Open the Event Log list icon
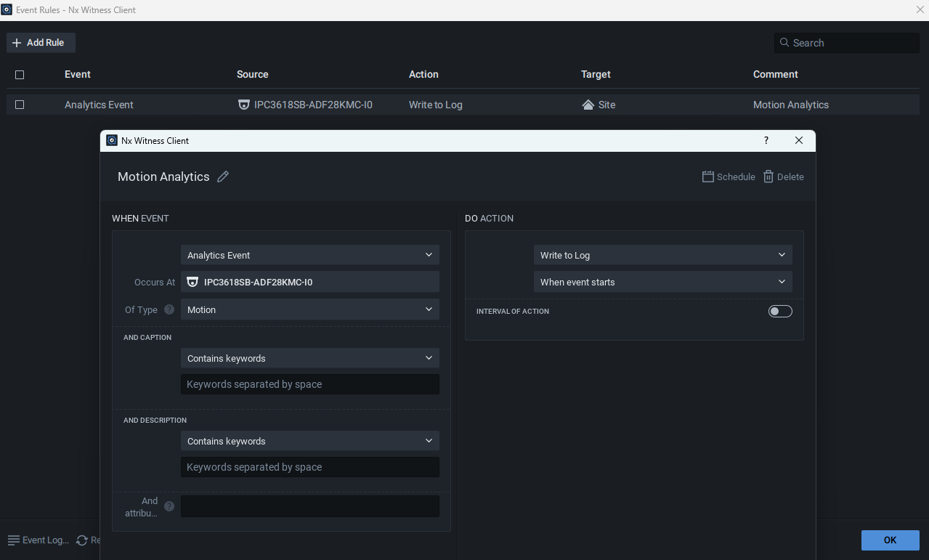This screenshot has width=929, height=560. point(14,540)
